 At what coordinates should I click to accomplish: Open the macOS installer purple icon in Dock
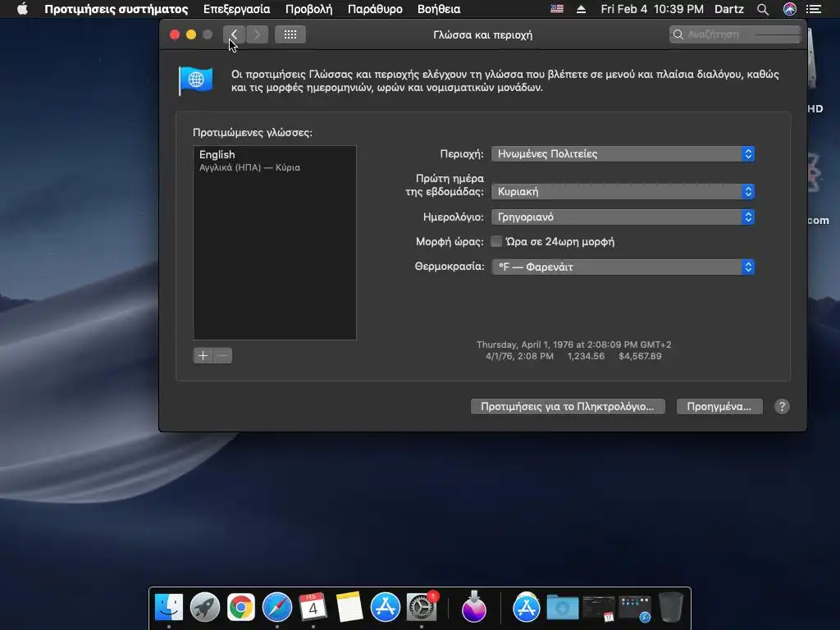(x=474, y=607)
